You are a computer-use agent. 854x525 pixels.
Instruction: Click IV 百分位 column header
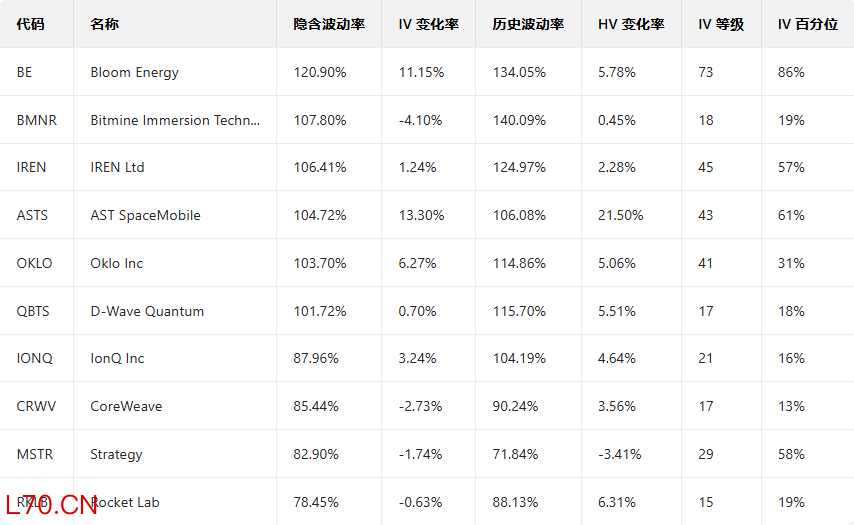coord(808,25)
